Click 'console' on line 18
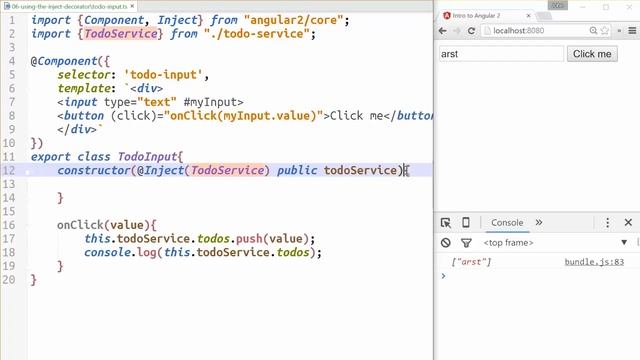The height and width of the screenshot is (360, 640). coord(107,252)
